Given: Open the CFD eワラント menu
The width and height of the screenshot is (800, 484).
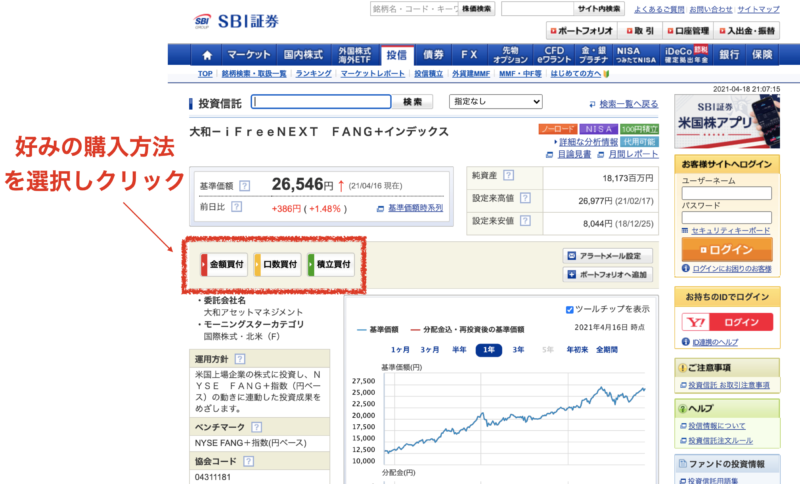Looking at the screenshot, I should click(x=554, y=55).
